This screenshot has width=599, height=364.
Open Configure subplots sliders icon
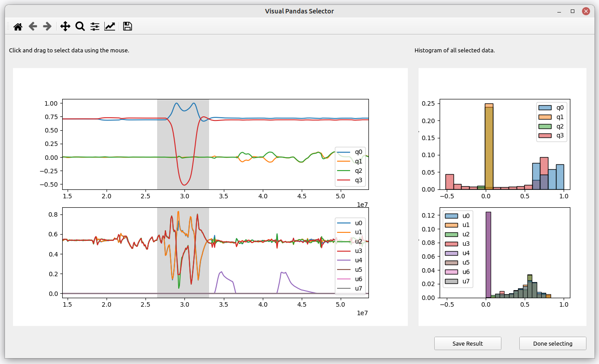pos(95,26)
